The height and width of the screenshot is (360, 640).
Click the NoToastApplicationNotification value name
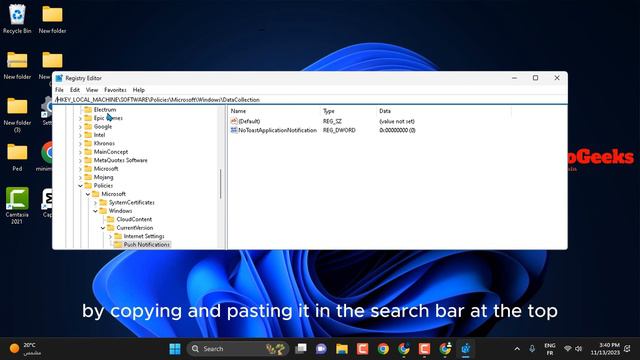[278, 130]
